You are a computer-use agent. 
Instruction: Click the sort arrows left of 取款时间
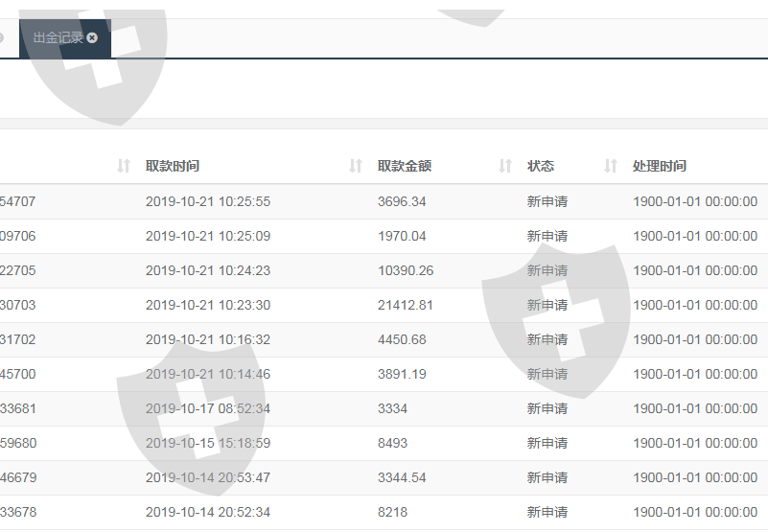124,166
